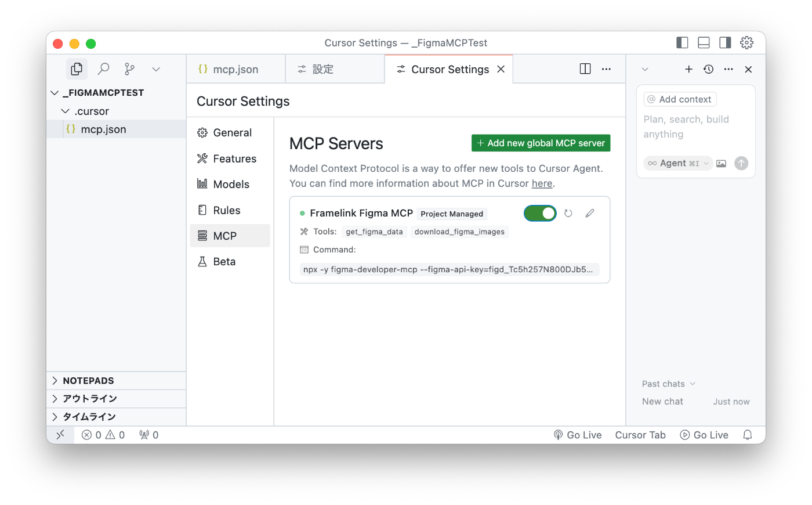Open Features settings section

tap(230, 158)
